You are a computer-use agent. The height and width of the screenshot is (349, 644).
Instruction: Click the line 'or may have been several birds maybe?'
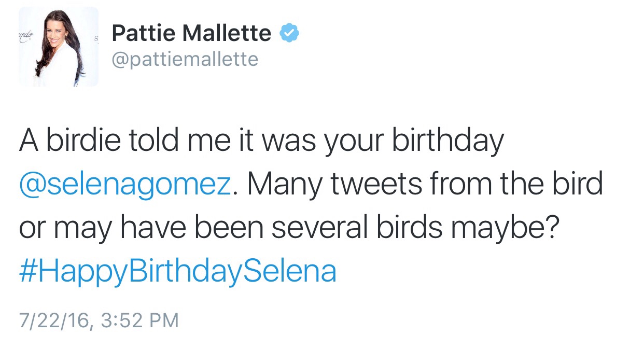click(290, 229)
